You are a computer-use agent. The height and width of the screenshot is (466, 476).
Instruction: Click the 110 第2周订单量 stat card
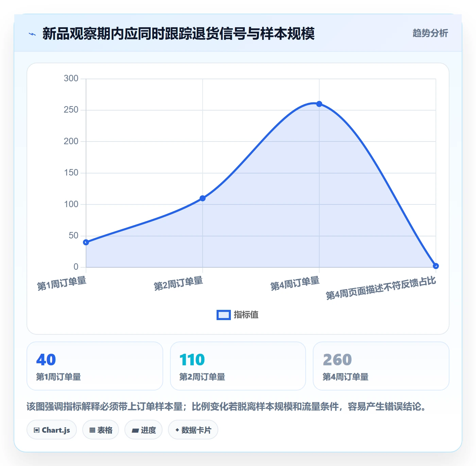238,366
